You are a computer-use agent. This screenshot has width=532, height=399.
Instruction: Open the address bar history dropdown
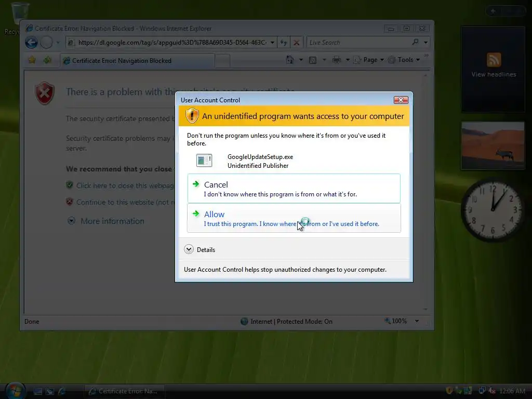pos(272,43)
